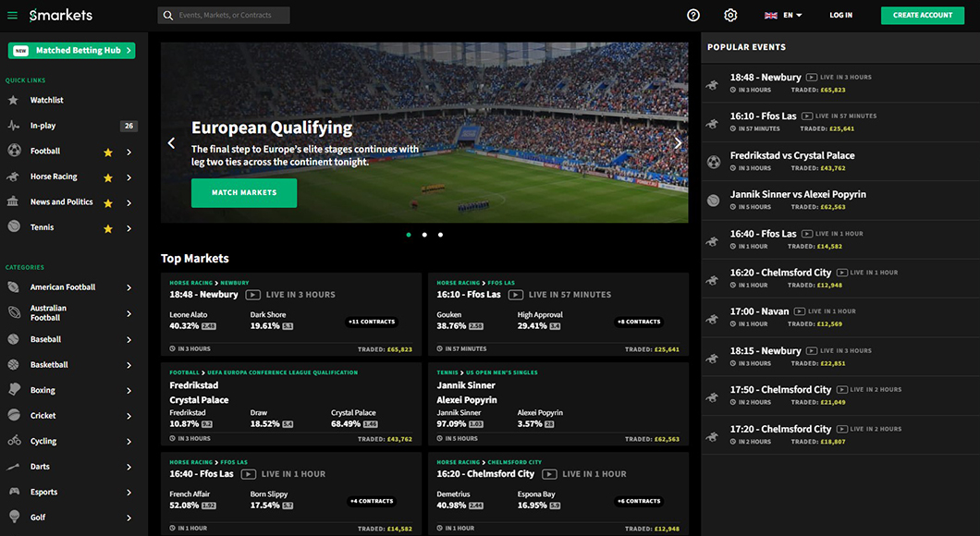Toggle the Horse Racing favourite star

(108, 178)
